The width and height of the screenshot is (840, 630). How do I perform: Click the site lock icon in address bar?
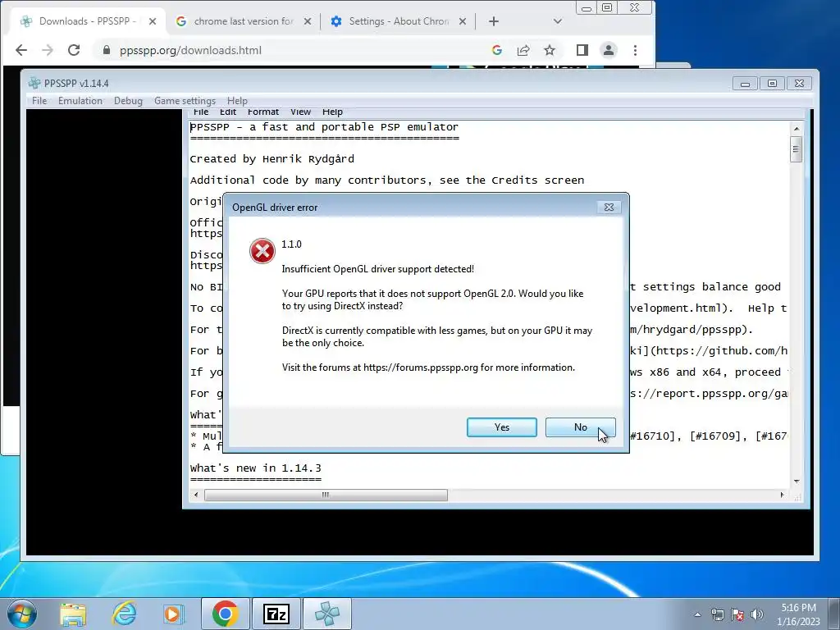click(x=107, y=50)
